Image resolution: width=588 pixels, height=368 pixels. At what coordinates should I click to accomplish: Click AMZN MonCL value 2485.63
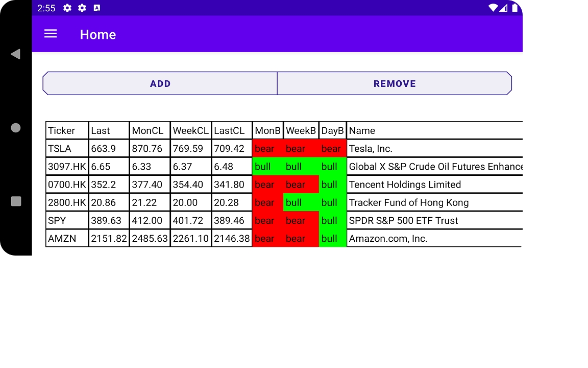click(150, 239)
